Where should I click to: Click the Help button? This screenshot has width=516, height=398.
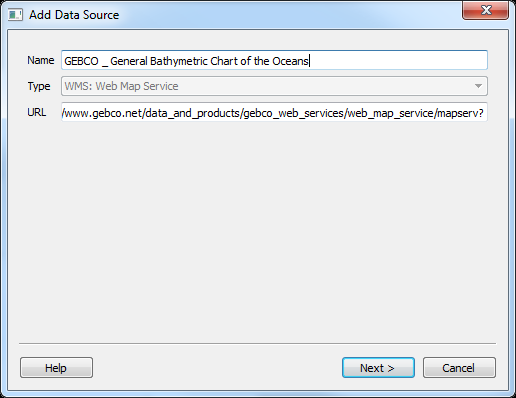click(x=56, y=368)
